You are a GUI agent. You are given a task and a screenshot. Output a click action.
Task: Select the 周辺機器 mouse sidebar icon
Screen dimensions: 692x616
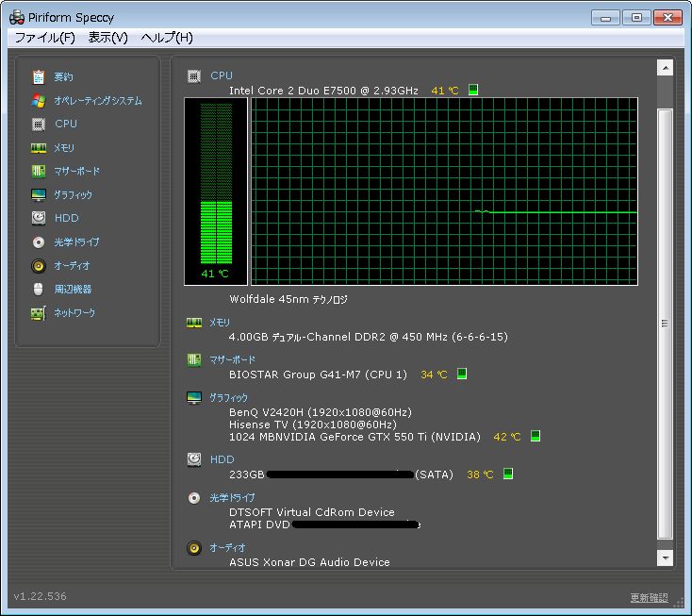pyautogui.click(x=39, y=290)
